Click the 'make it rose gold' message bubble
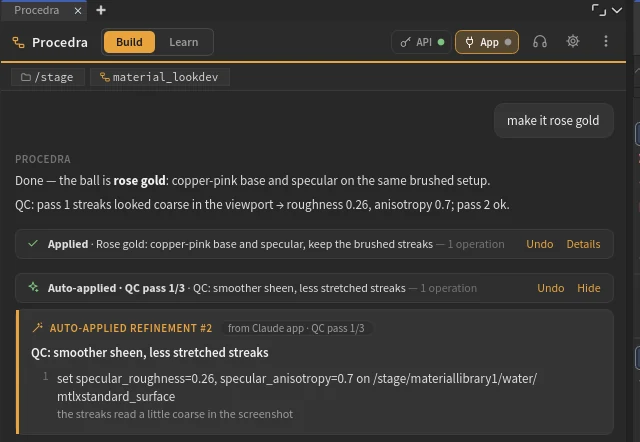Screen dimensions: 640x442 (553, 121)
